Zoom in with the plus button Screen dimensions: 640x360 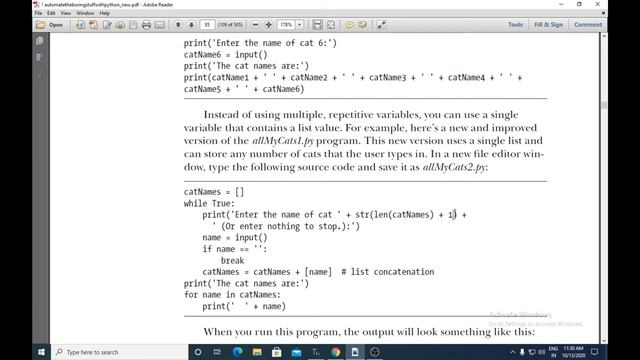[269, 25]
